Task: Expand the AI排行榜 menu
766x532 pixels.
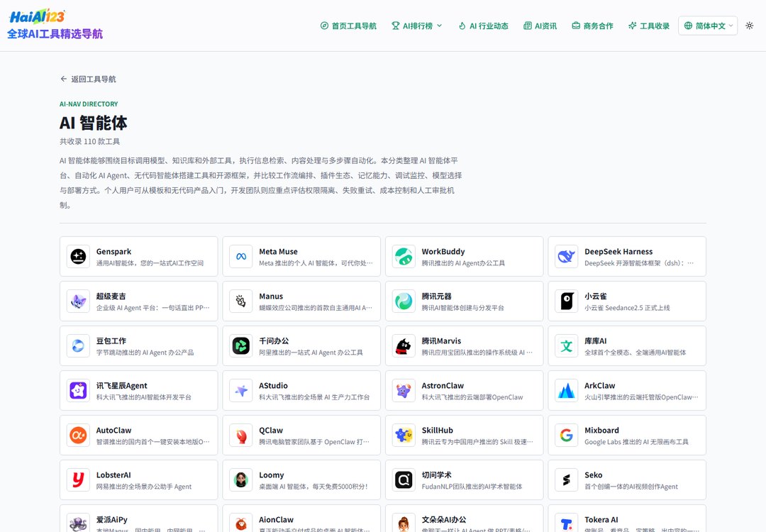Action: pos(417,26)
